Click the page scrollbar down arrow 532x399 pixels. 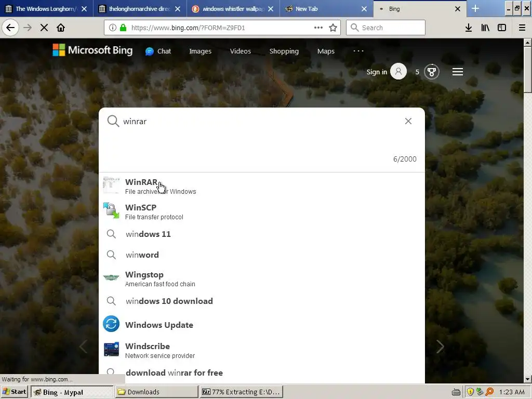528,379
